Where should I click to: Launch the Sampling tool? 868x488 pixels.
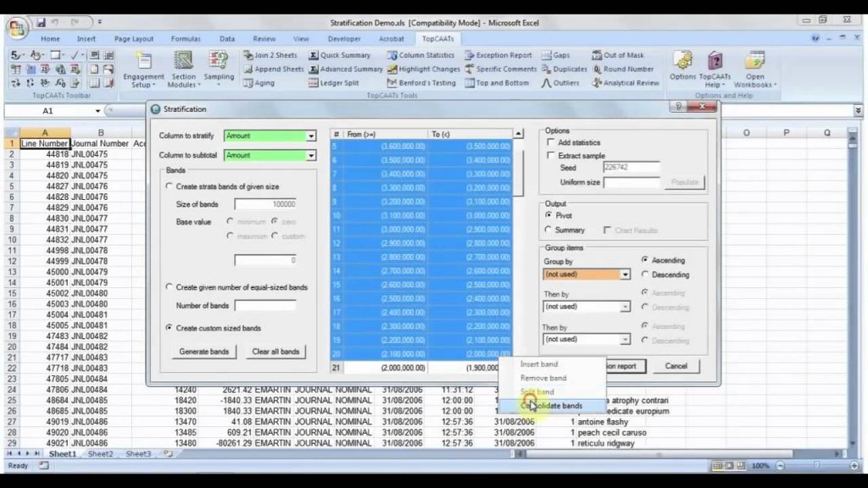219,66
